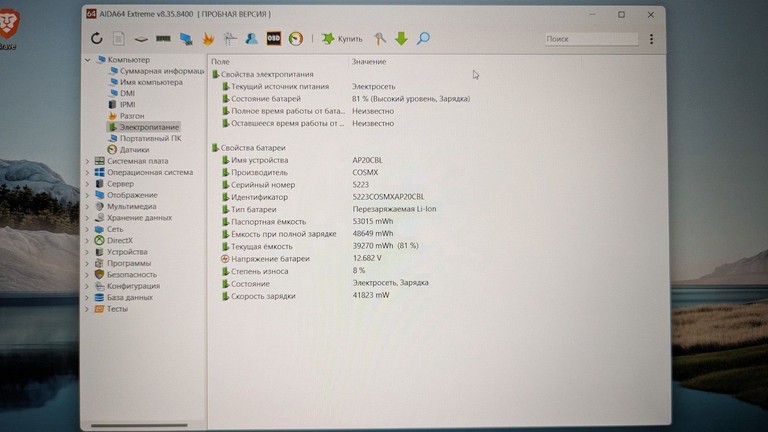Screen dimensions: 768x432
Task: Expand the Хранение данных node
Action: (x=88, y=217)
